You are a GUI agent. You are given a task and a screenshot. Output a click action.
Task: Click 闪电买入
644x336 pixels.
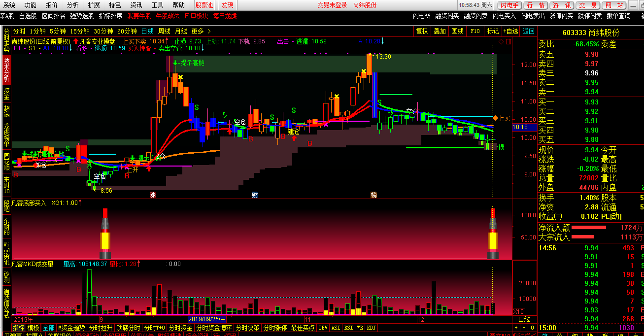click(504, 16)
